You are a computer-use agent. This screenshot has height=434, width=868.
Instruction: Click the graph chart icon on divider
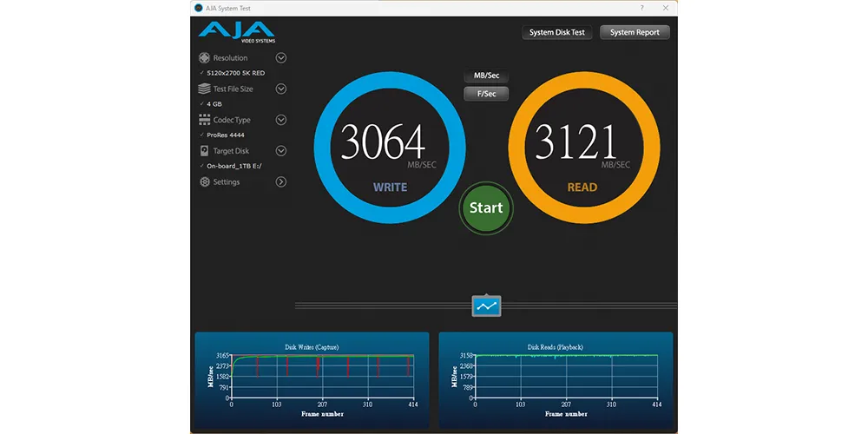click(486, 306)
